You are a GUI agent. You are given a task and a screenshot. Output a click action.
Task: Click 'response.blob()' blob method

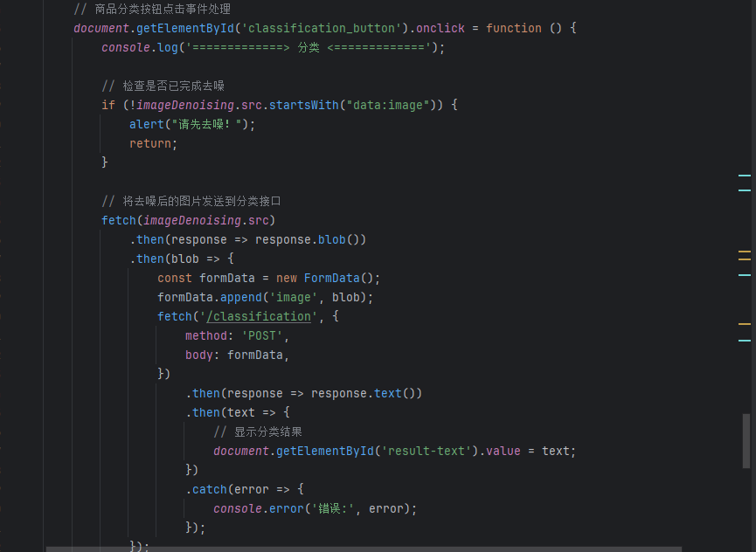click(332, 239)
